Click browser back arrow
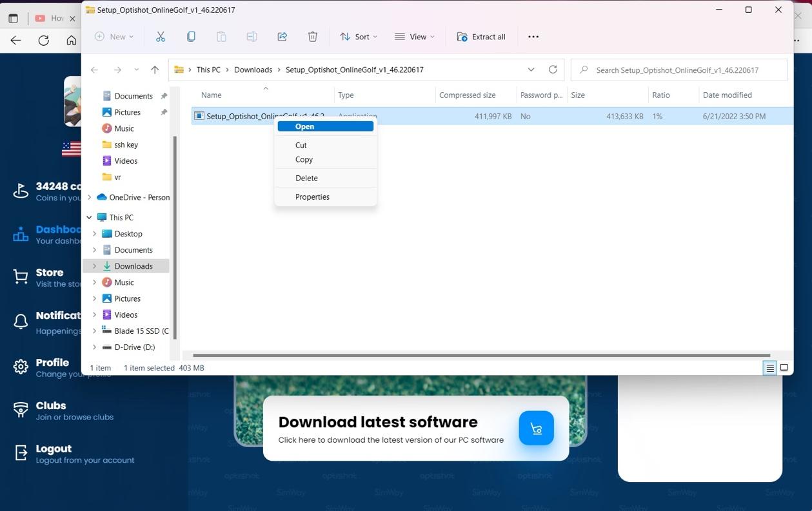 15,41
